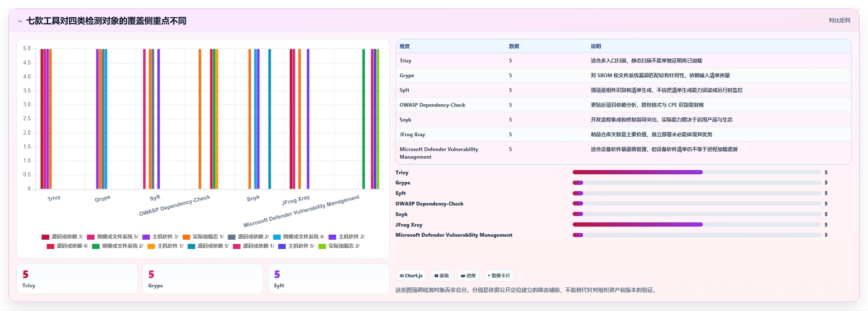This screenshot has width=868, height=311.
Task: Click the panel title 七款工具对四类检测对象的覆盖侧重点不同
Action: [x=106, y=21]
